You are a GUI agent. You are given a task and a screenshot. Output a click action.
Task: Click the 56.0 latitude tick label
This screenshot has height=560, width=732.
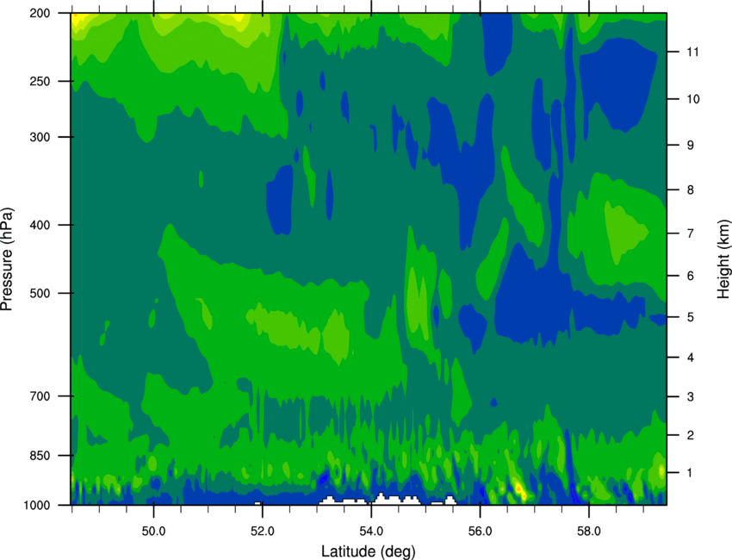pos(481,531)
